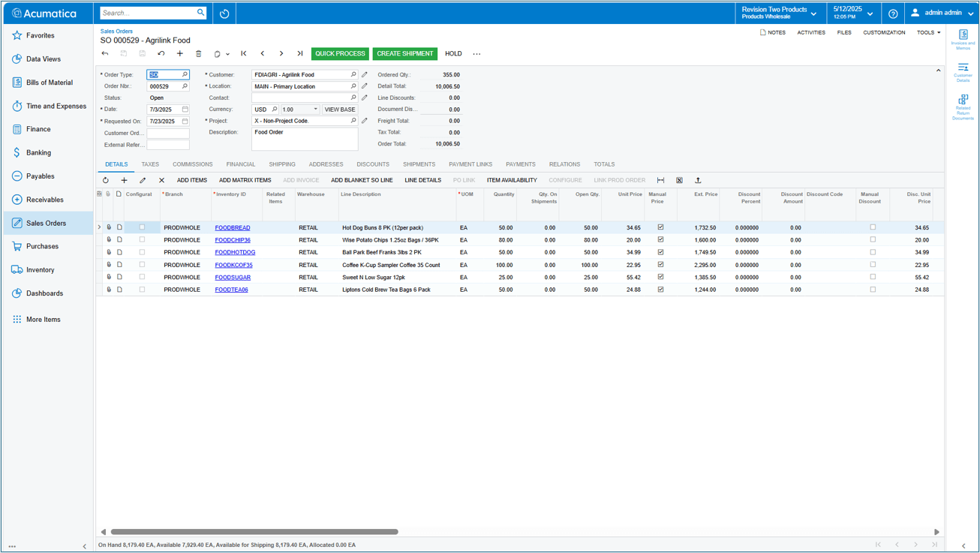This screenshot has width=980, height=553.
Task: Click the Create Shipment button
Action: pyautogui.click(x=405, y=54)
